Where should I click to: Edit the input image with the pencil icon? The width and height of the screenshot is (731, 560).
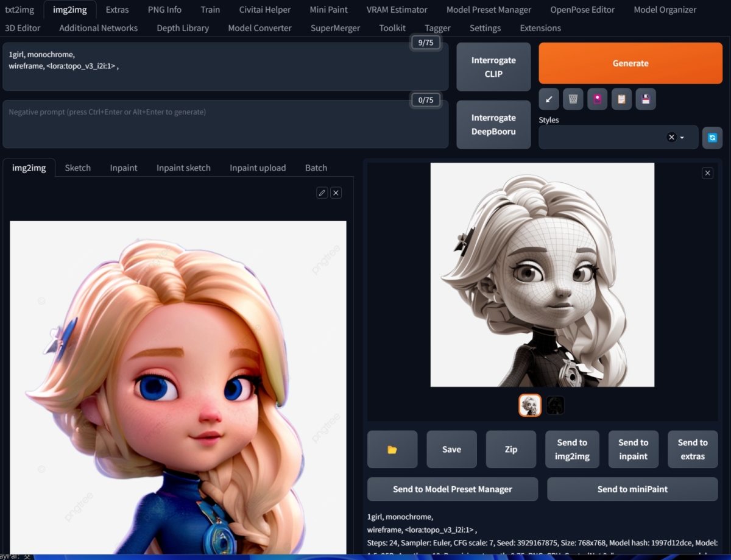point(322,193)
